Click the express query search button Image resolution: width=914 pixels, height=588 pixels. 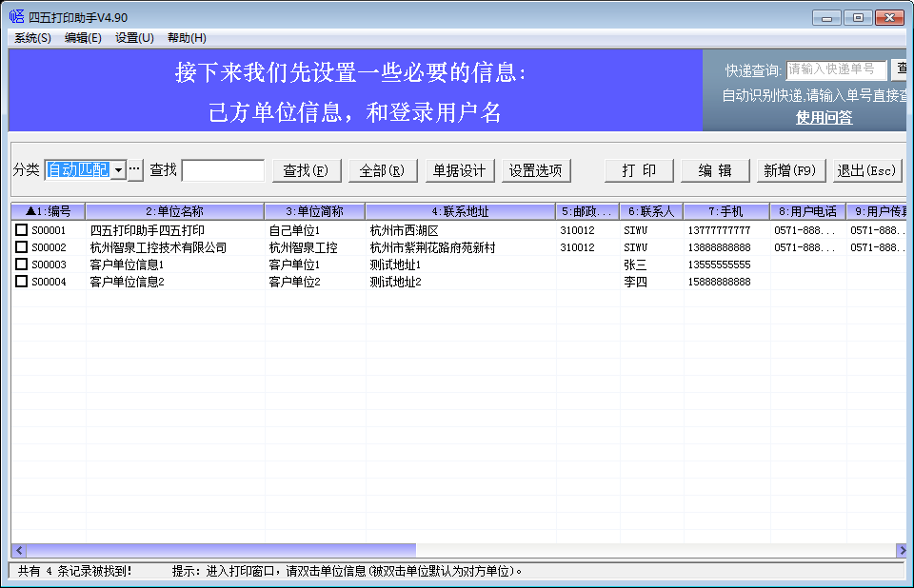pos(899,69)
